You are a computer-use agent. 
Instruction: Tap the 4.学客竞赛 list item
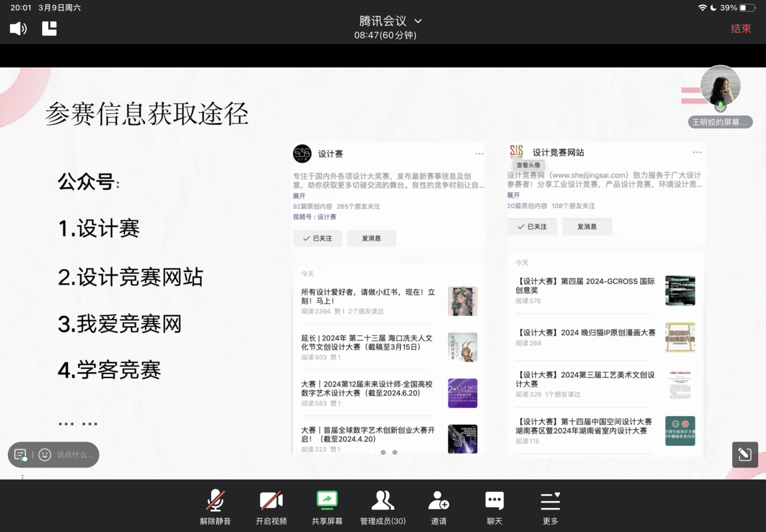(x=109, y=370)
